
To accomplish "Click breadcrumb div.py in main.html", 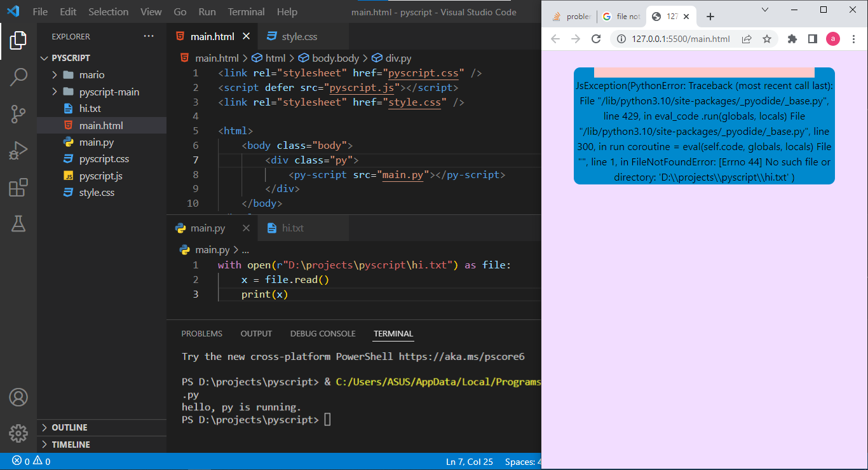I will pyautogui.click(x=391, y=58).
